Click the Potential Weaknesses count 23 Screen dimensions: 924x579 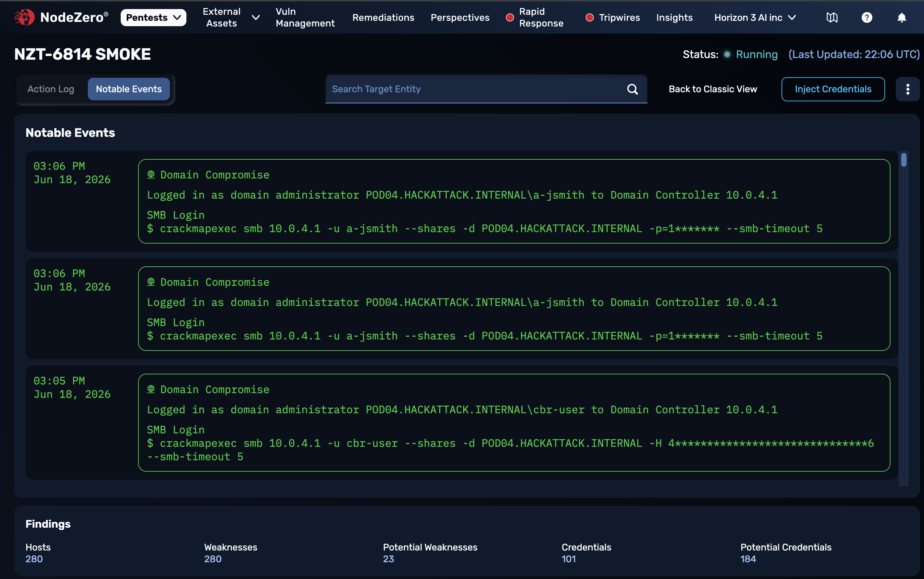[388, 559]
